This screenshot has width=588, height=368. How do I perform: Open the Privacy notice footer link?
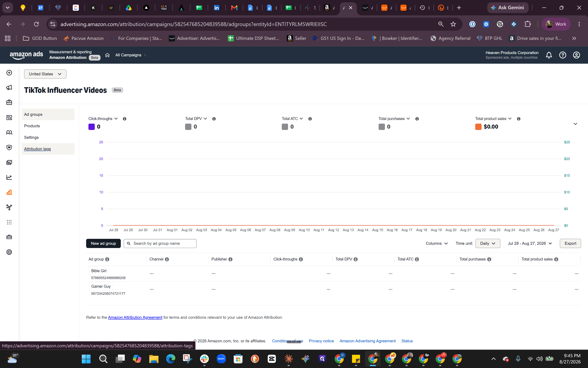321,341
